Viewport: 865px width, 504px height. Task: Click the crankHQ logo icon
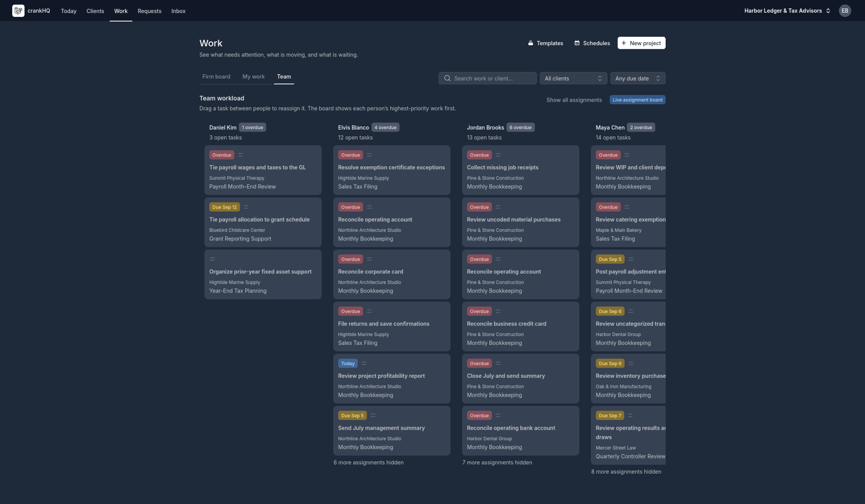click(x=18, y=11)
